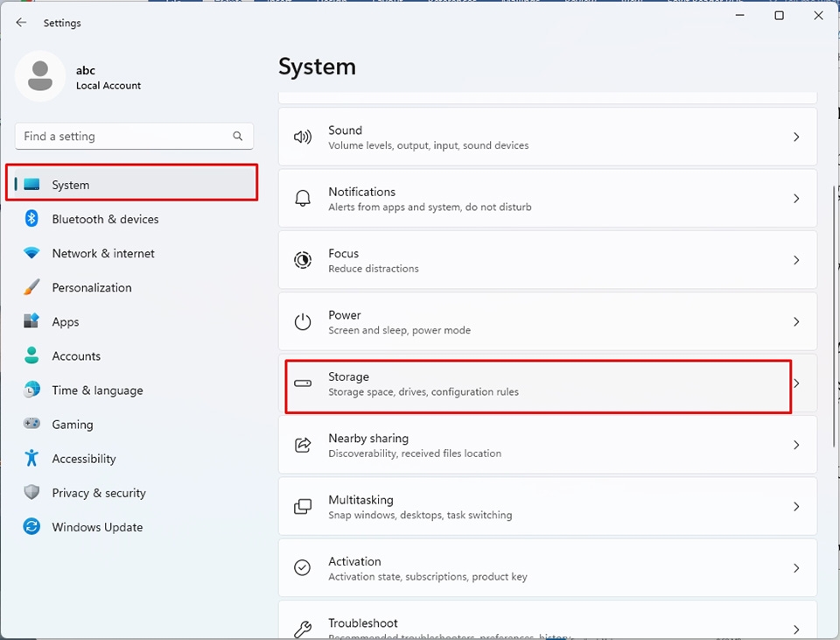
Task: Click the Sound speaker icon
Action: tap(303, 137)
